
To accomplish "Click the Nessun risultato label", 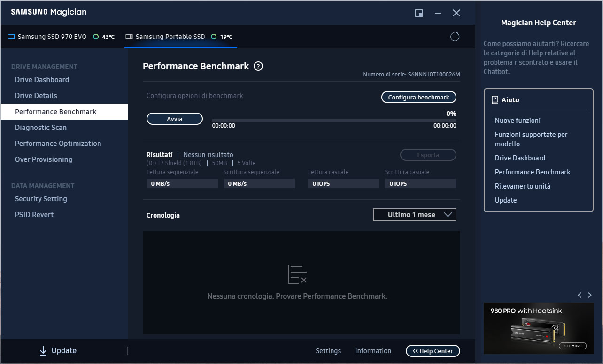I will click(208, 155).
